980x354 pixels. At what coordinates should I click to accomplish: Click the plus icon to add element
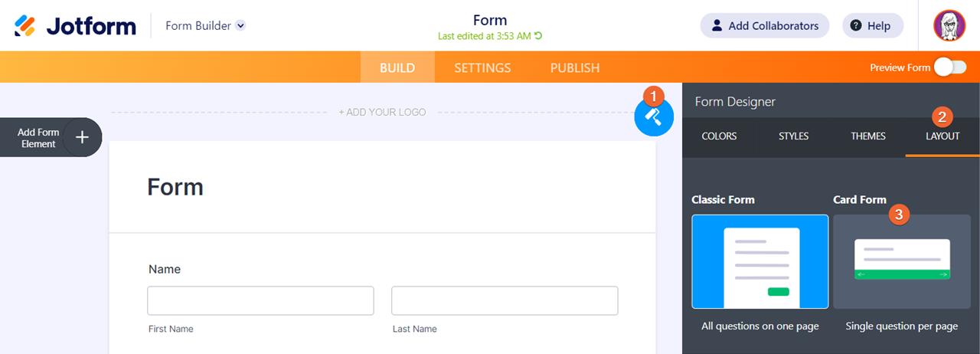pyautogui.click(x=82, y=137)
